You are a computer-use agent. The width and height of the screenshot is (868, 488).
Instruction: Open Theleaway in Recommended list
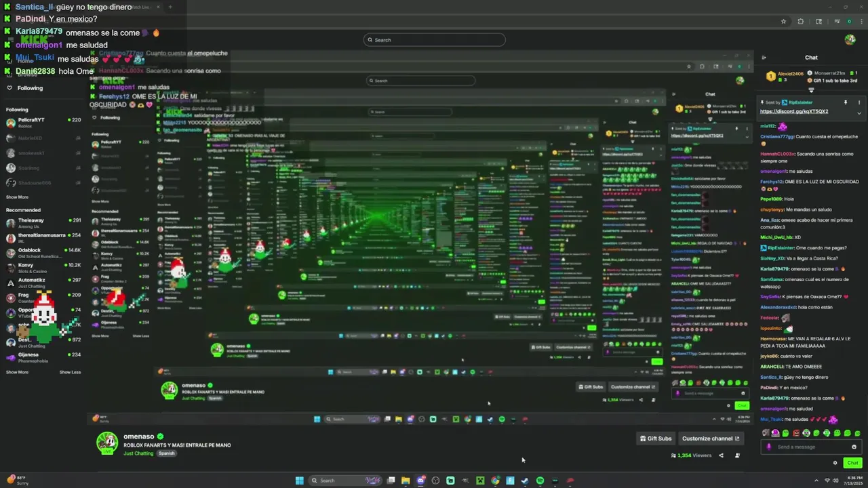click(43, 223)
